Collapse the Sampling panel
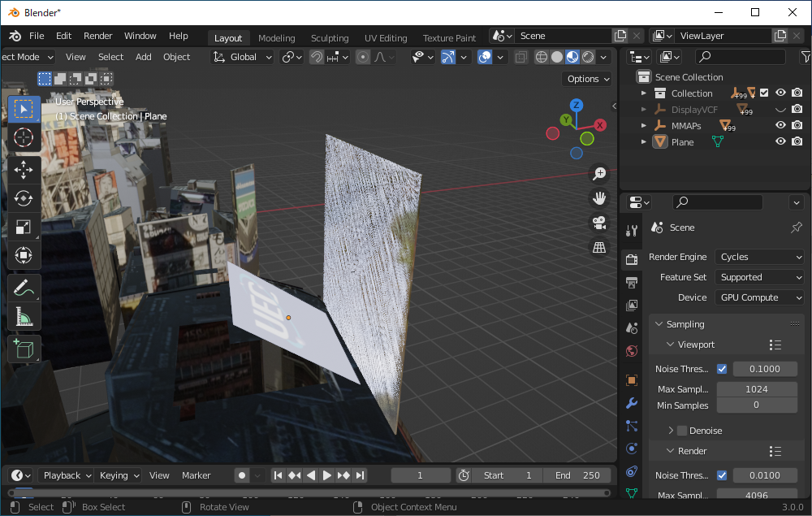 coord(659,324)
